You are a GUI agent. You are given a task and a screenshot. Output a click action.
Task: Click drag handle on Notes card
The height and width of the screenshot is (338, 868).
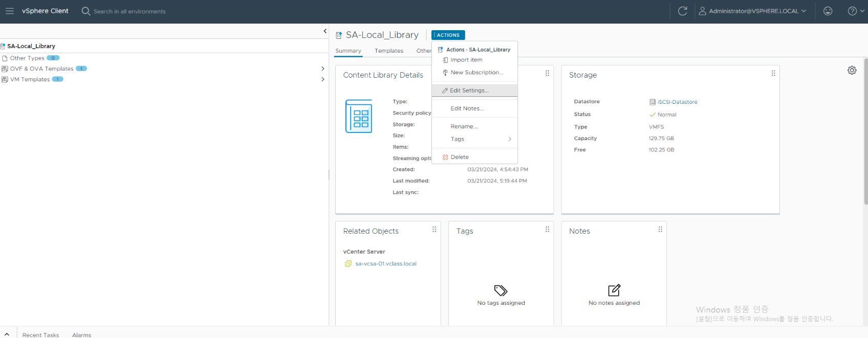coord(660,230)
